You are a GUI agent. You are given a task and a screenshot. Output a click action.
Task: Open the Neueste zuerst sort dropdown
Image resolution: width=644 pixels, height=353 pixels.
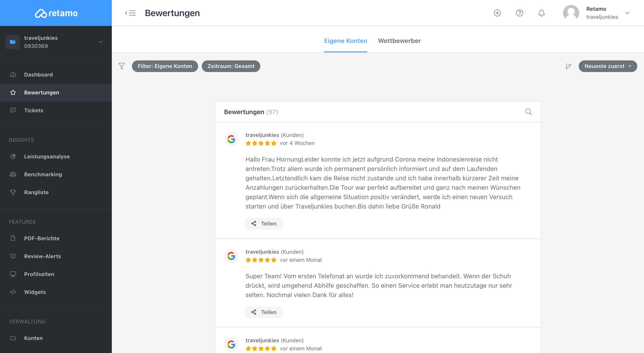pyautogui.click(x=608, y=66)
